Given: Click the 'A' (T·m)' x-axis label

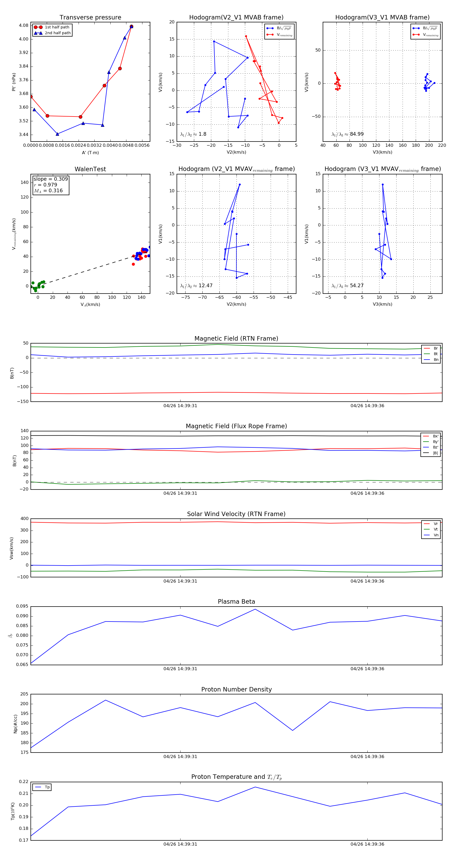Looking at the screenshot, I should click(x=90, y=153).
